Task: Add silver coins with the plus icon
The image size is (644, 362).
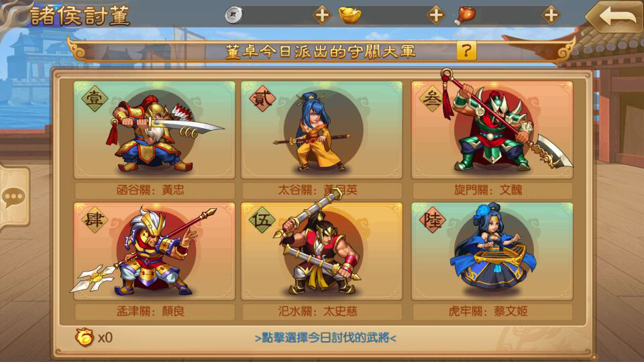Action: pyautogui.click(x=322, y=15)
